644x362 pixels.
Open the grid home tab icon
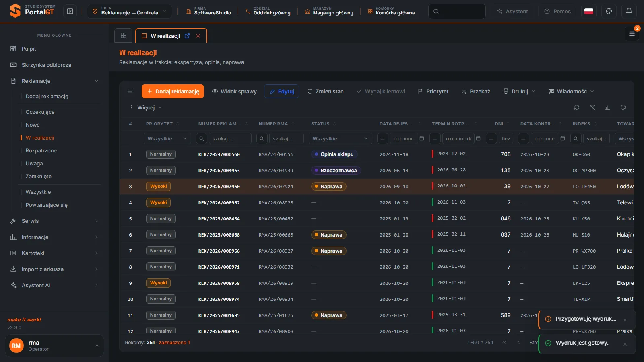124,35
